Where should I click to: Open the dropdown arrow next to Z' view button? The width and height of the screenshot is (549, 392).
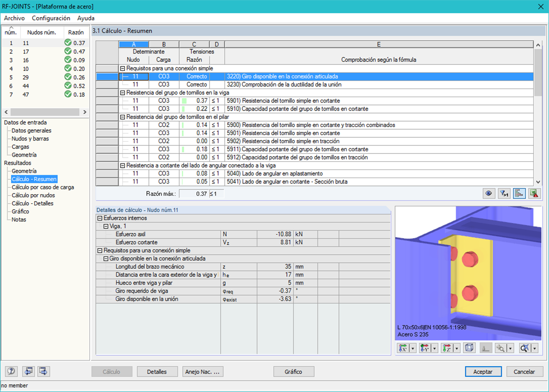click(x=457, y=348)
